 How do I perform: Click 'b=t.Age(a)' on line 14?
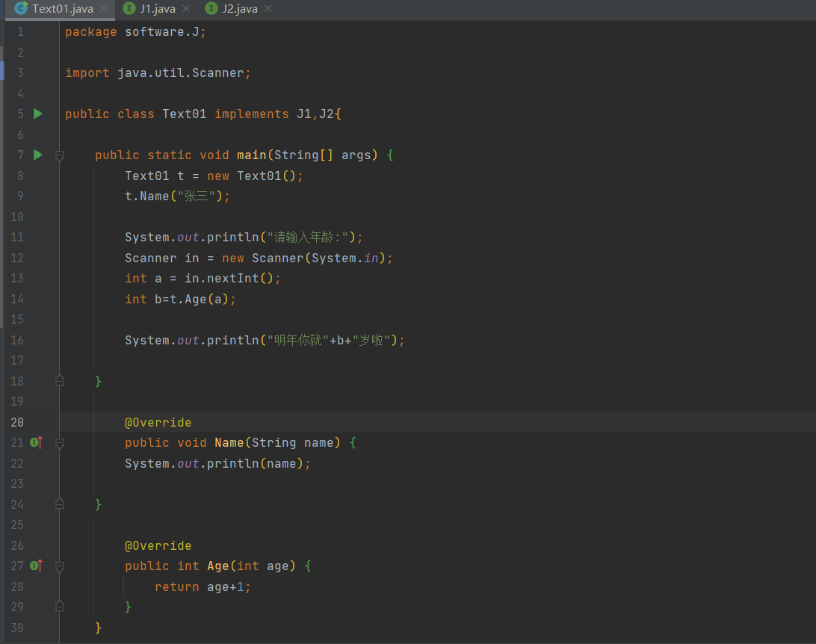coord(191,299)
